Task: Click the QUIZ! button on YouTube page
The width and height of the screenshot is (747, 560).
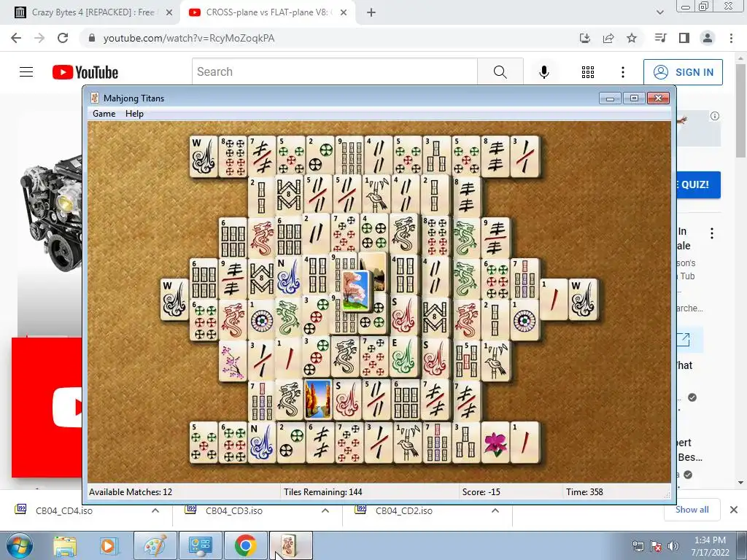Action: pos(698,184)
